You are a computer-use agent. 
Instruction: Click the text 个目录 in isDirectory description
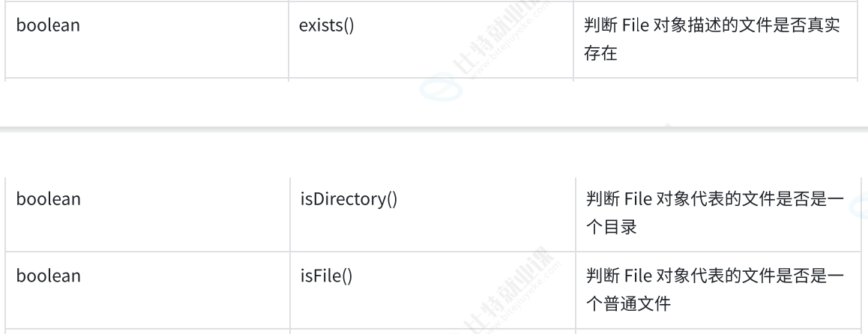612,227
